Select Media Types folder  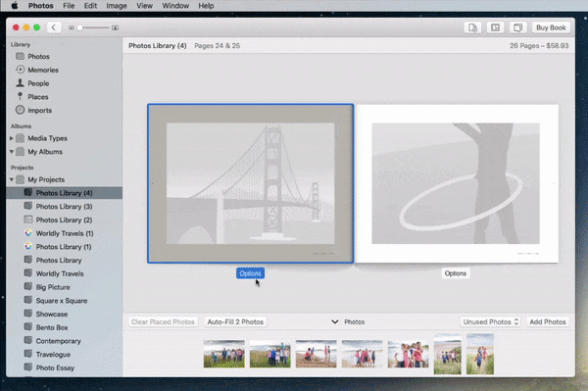pos(47,138)
